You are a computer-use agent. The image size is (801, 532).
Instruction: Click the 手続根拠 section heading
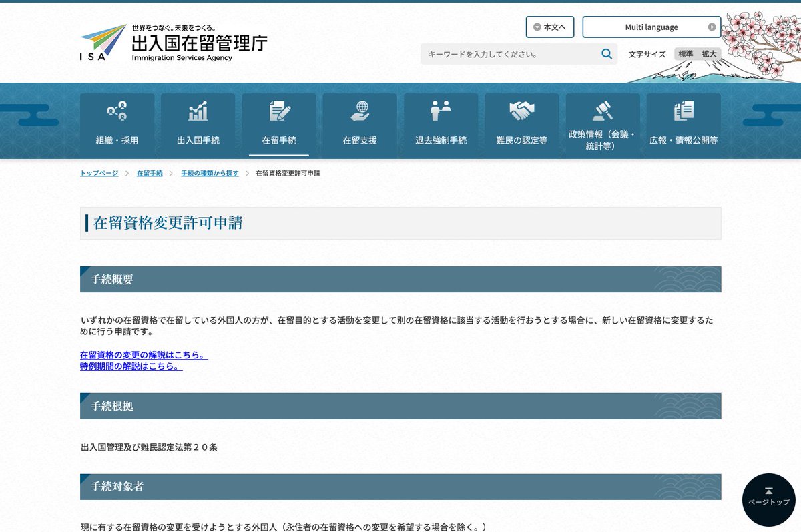pos(112,407)
